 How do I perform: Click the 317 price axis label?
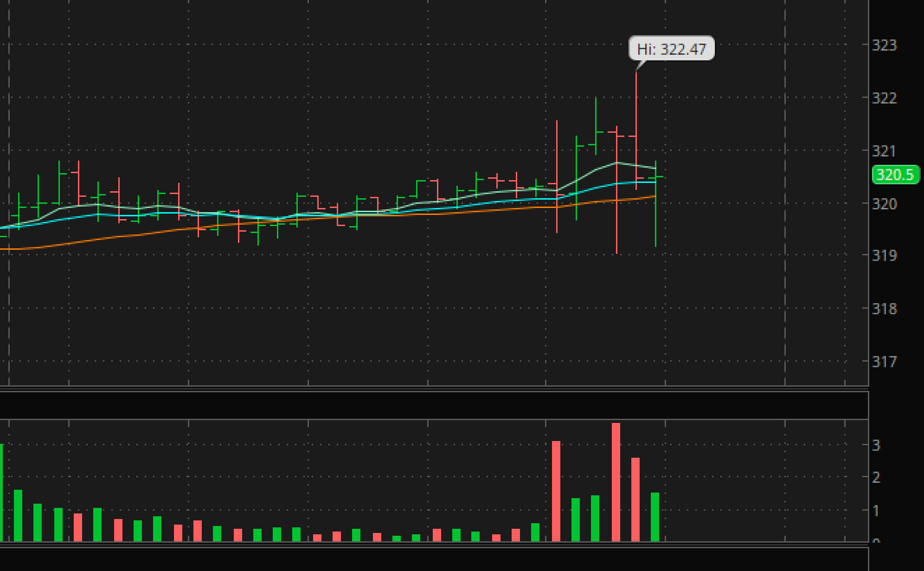coord(884,362)
